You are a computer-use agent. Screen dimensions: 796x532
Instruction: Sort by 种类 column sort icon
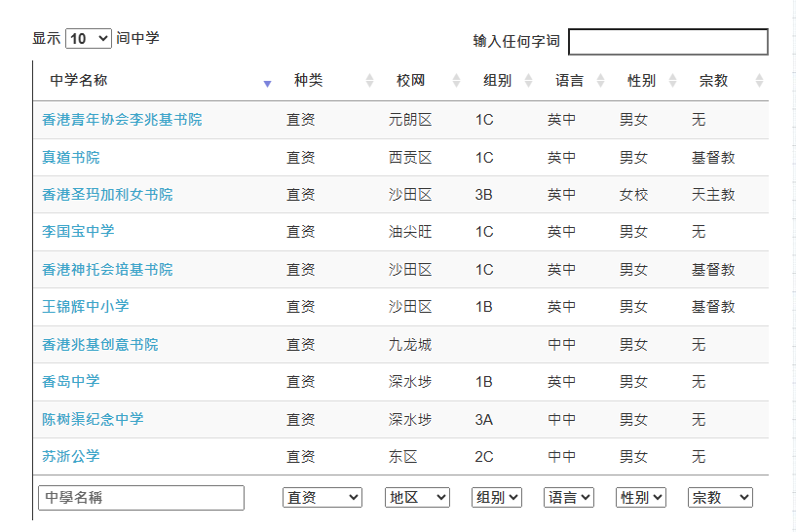pos(369,80)
